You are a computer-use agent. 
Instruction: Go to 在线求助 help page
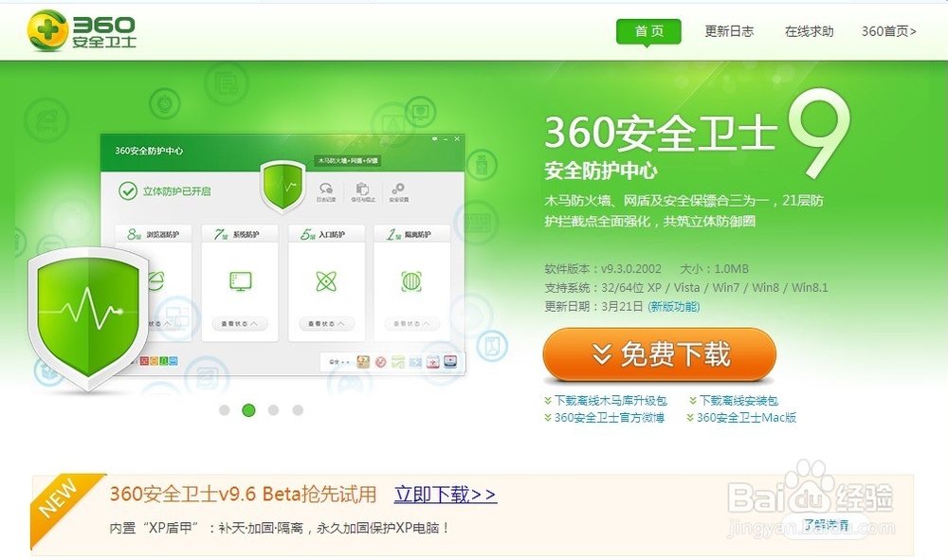(x=809, y=31)
